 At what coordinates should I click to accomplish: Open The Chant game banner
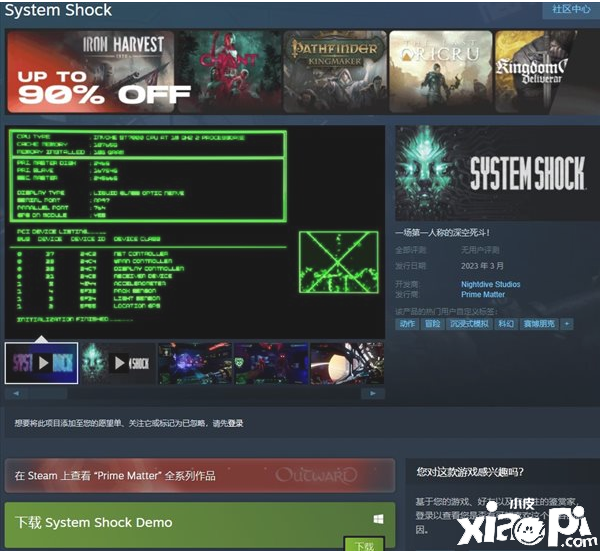click(229, 72)
